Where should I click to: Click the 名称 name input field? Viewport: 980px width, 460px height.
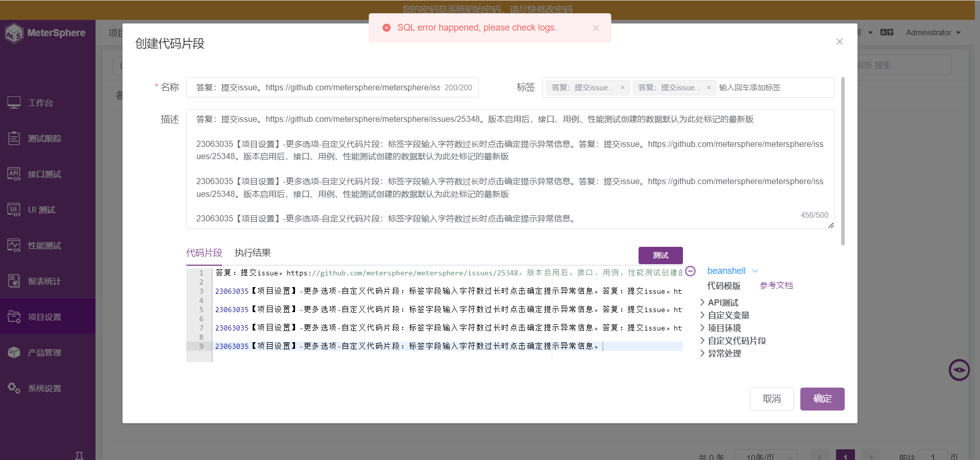(x=332, y=87)
